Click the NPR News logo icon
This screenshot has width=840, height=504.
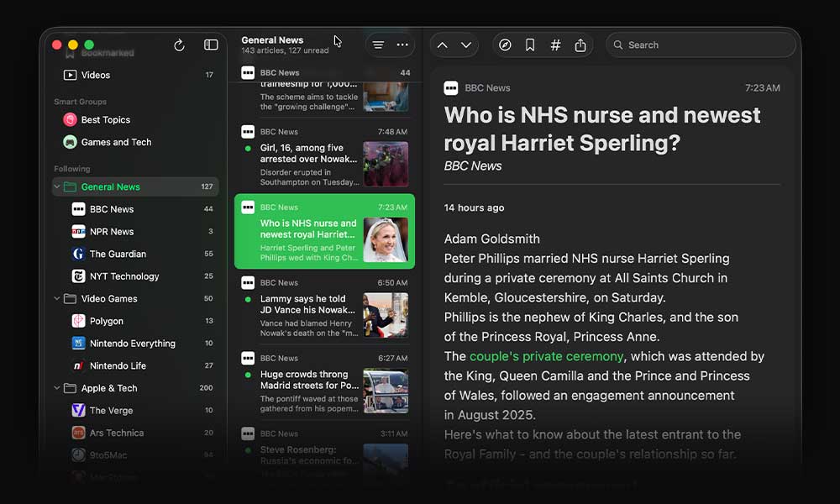[x=78, y=231]
